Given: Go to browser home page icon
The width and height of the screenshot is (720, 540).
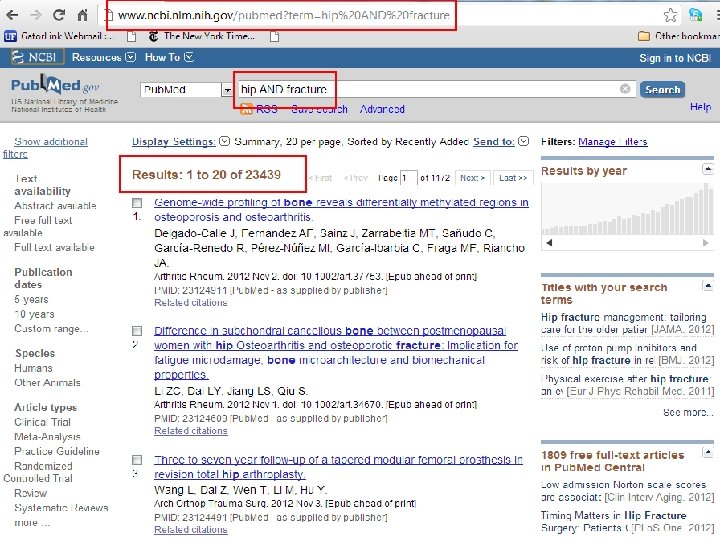Looking at the screenshot, I should coord(82,15).
